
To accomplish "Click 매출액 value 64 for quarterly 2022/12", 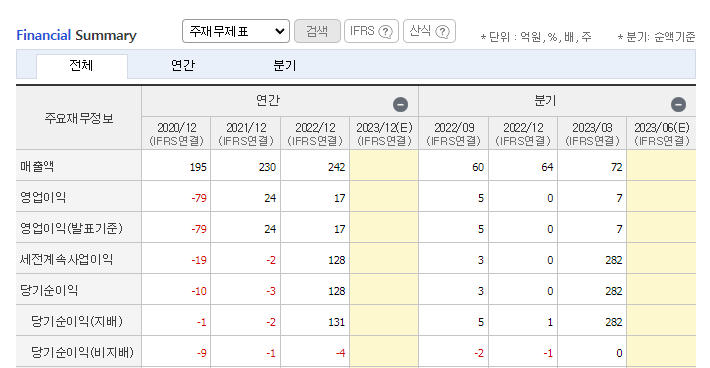I will pos(547,167).
